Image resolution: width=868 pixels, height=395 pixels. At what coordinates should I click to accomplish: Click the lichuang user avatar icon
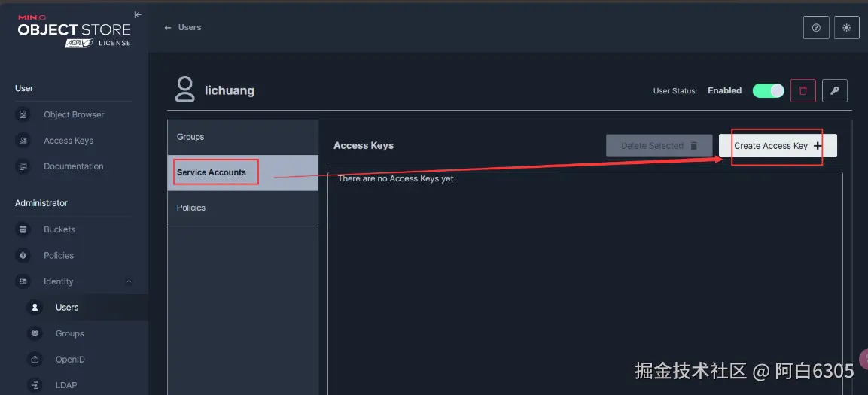185,90
